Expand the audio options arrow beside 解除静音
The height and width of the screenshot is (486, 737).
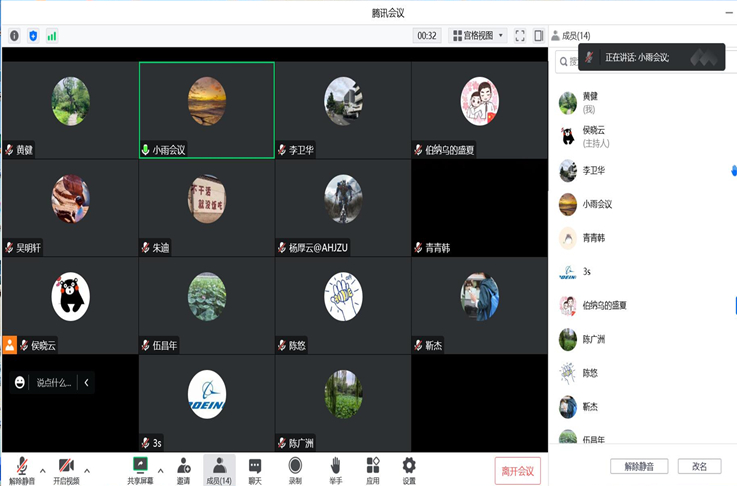(42, 469)
